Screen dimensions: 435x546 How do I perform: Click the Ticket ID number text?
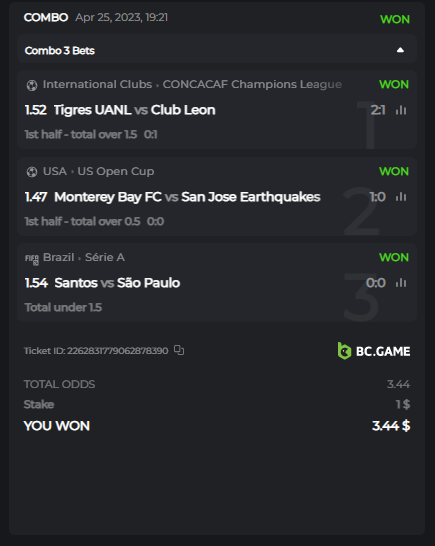pyautogui.click(x=118, y=350)
